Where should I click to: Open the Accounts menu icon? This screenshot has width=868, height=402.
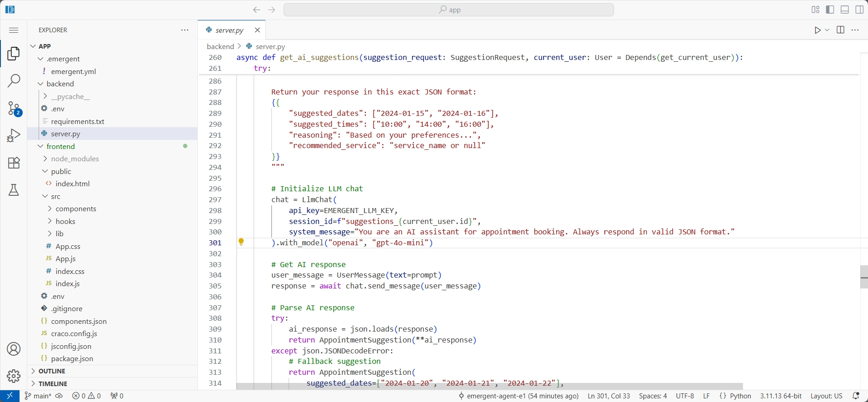14,349
